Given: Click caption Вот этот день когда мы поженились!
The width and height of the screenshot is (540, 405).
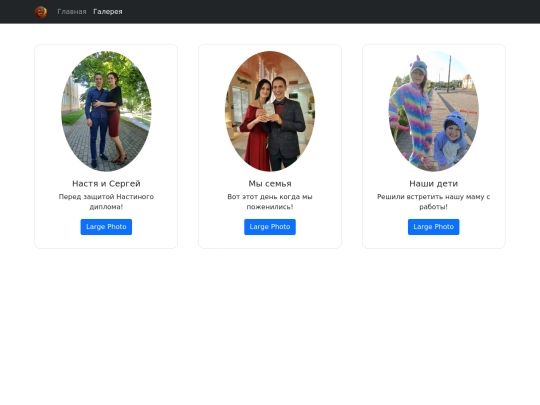Looking at the screenshot, I should [x=270, y=202].
